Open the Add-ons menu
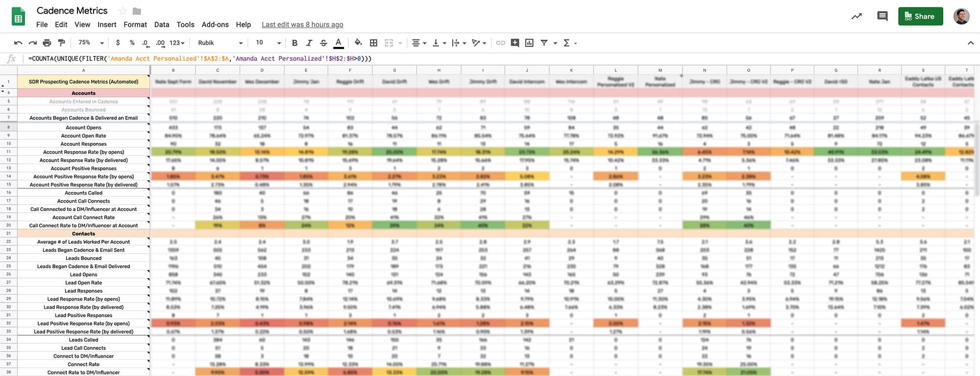The height and width of the screenshot is (376, 980). (215, 24)
